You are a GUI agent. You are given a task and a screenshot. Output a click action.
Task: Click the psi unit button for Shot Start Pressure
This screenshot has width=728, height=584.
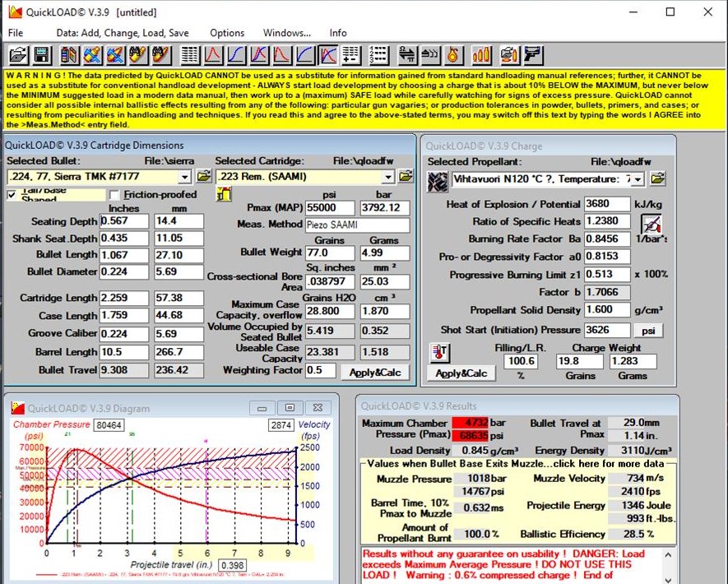click(648, 330)
